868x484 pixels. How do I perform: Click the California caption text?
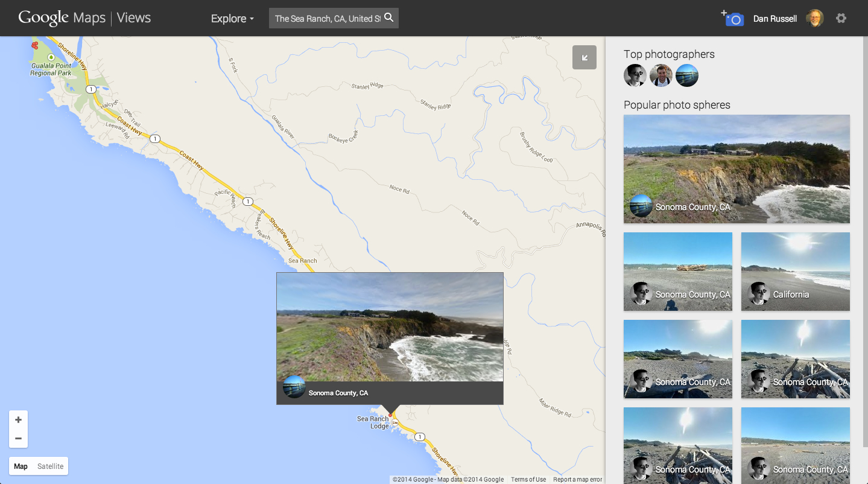click(791, 295)
